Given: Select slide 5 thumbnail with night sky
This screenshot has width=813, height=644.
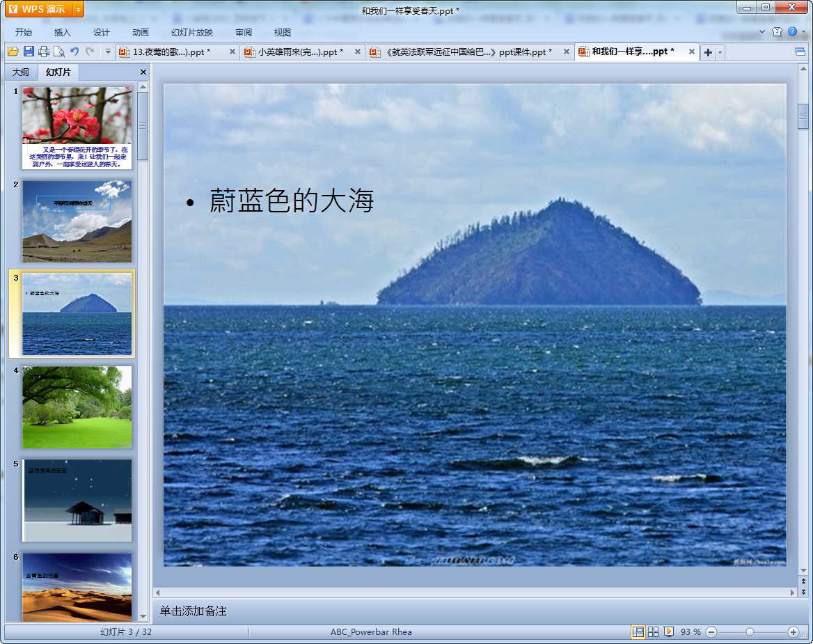Looking at the screenshot, I should [x=77, y=501].
